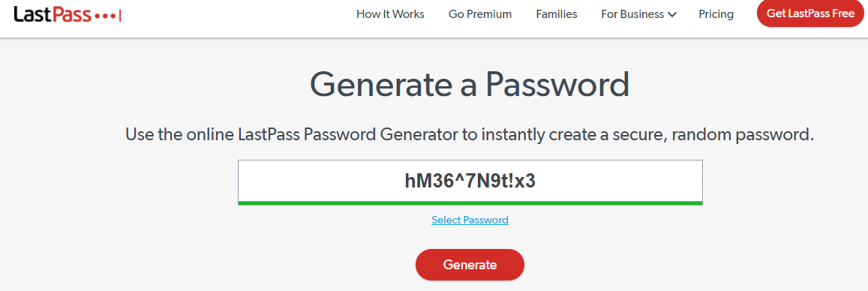Expand the chevron next to For Business
This screenshot has width=868, height=291.
tap(672, 15)
